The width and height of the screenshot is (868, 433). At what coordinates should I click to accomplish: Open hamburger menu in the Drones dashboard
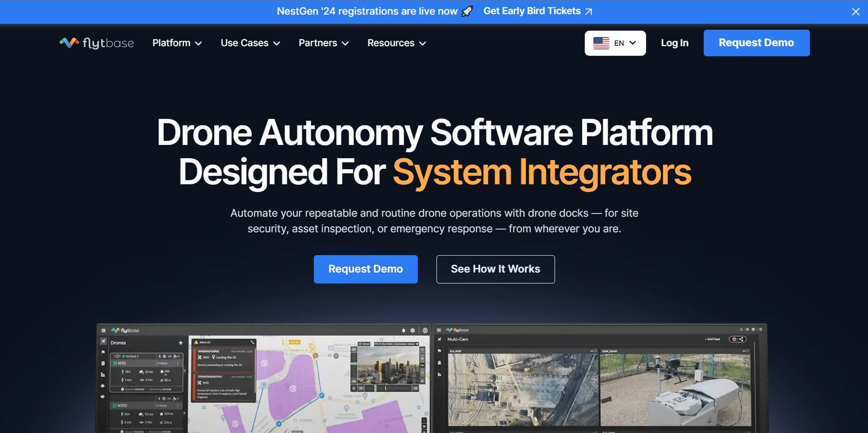pyautogui.click(x=103, y=330)
